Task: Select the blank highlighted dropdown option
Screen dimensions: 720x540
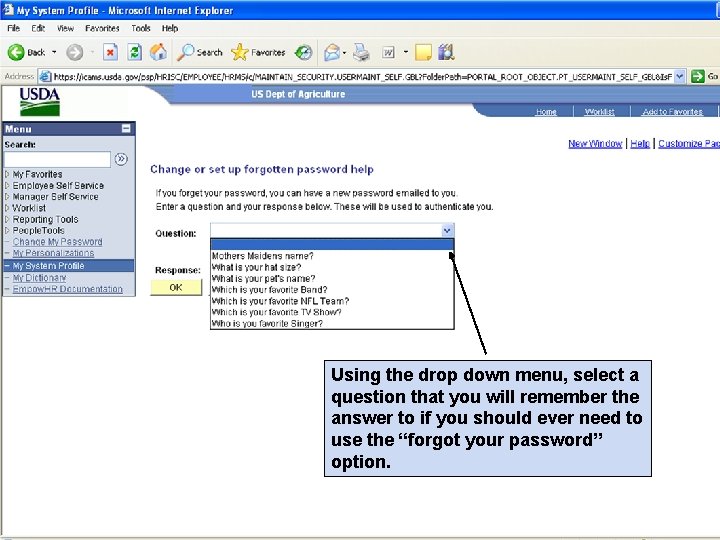Action: (x=332, y=244)
